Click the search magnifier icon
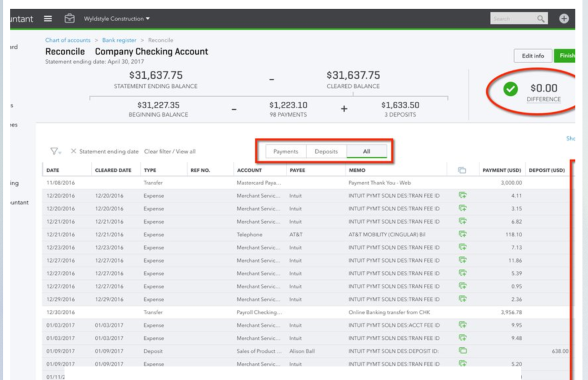Screen dimensions: 588x380 coord(540,19)
